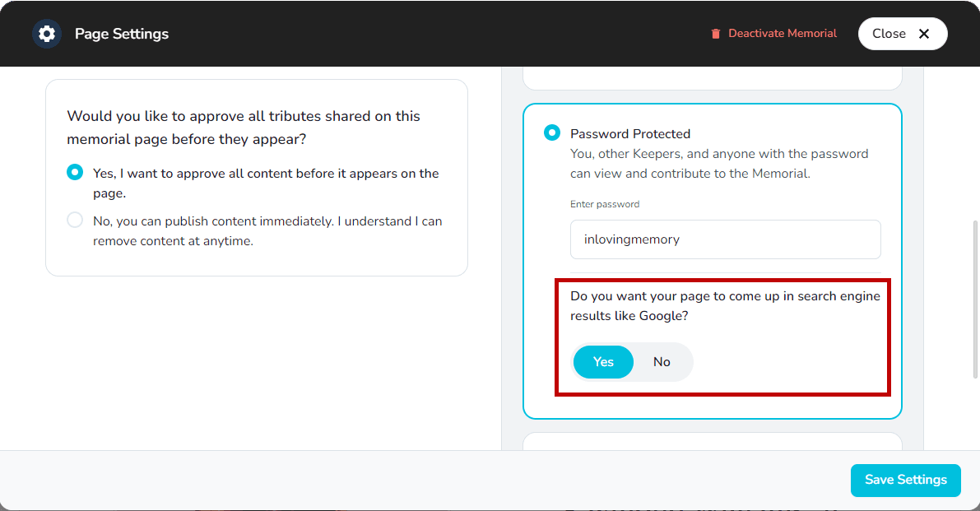Click the Close button
This screenshot has width=980, height=511.
[903, 34]
